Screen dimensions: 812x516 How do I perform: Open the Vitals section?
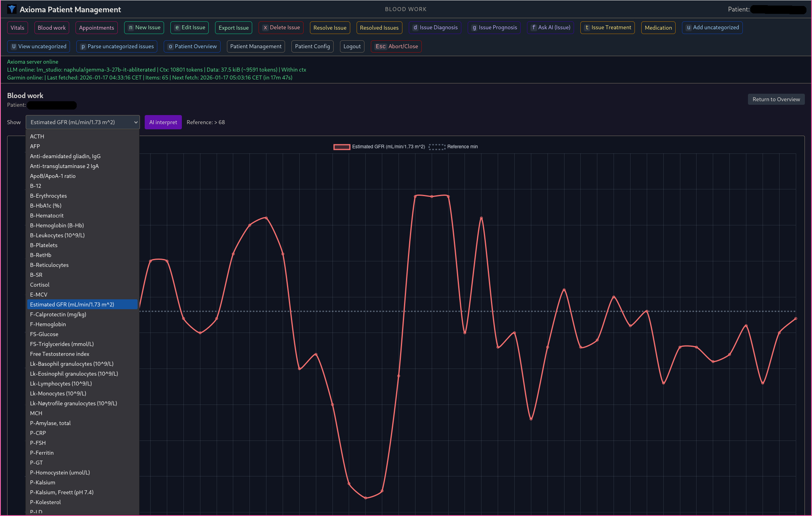(x=17, y=28)
